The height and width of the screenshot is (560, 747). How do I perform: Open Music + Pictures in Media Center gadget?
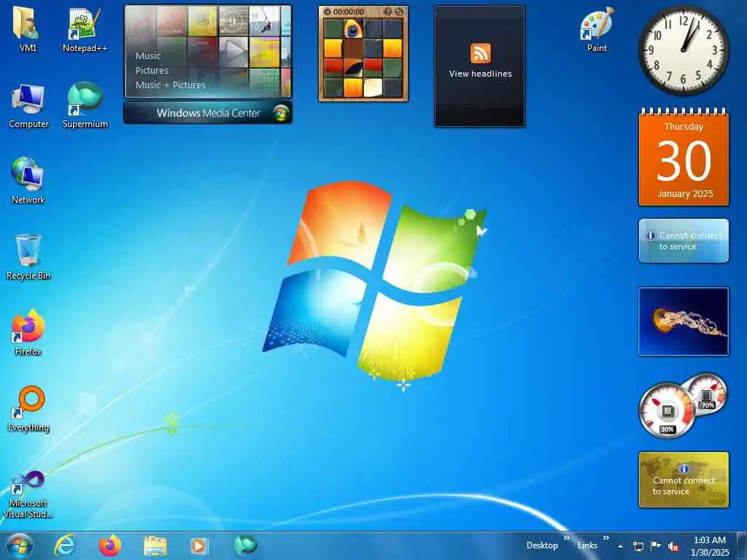pos(171,85)
